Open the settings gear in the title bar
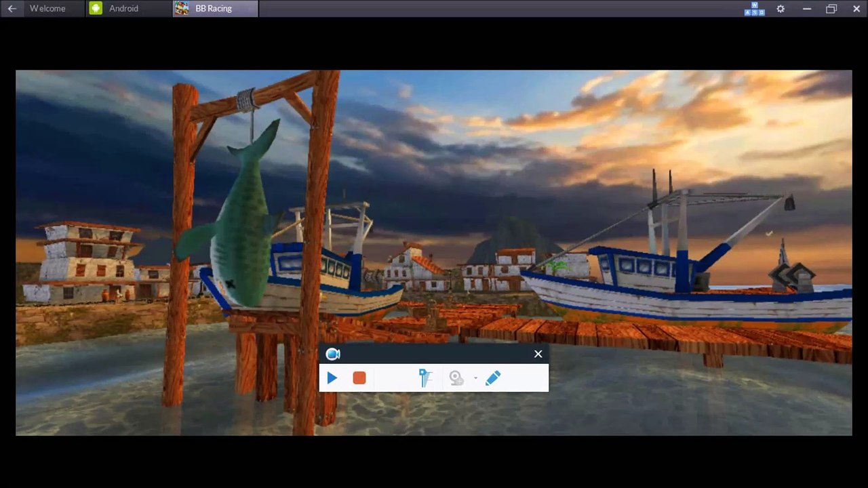The image size is (868, 488). [x=781, y=9]
